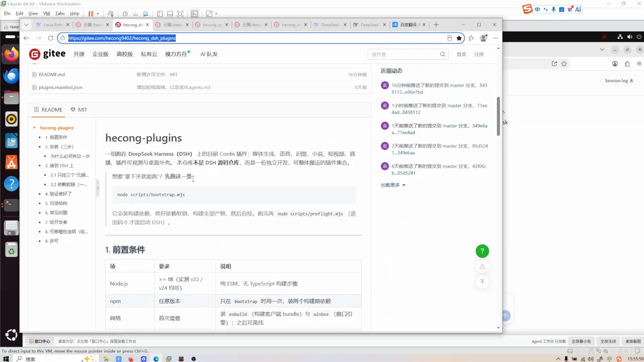
Task: Open Ubuntu Software in the dock
Action: pyautogui.click(x=11, y=162)
